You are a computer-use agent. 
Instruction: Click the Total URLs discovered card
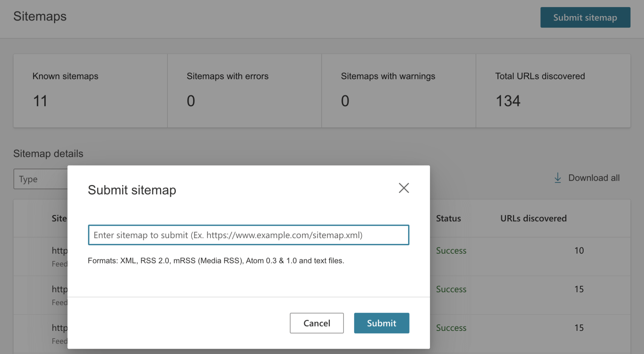coord(553,91)
